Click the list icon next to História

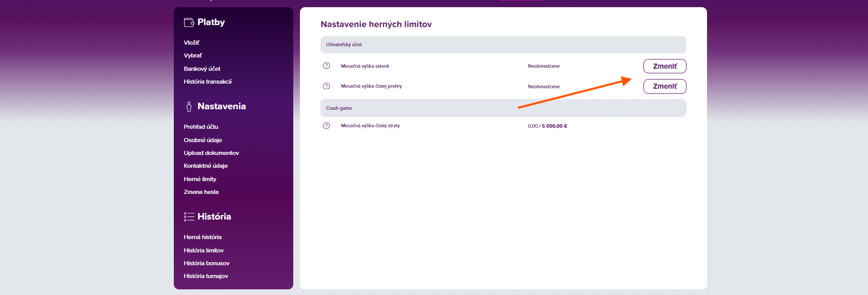tap(189, 217)
